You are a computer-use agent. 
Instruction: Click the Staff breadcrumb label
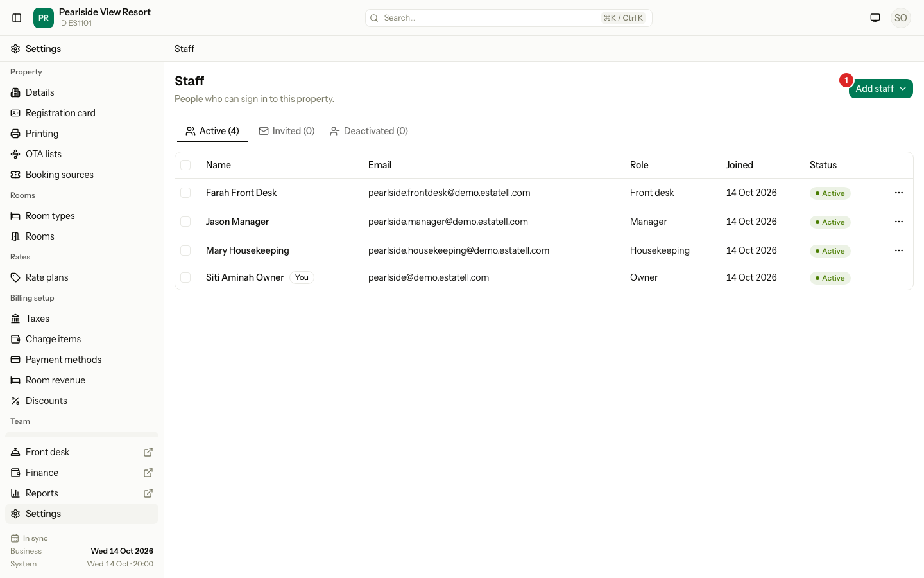point(184,49)
